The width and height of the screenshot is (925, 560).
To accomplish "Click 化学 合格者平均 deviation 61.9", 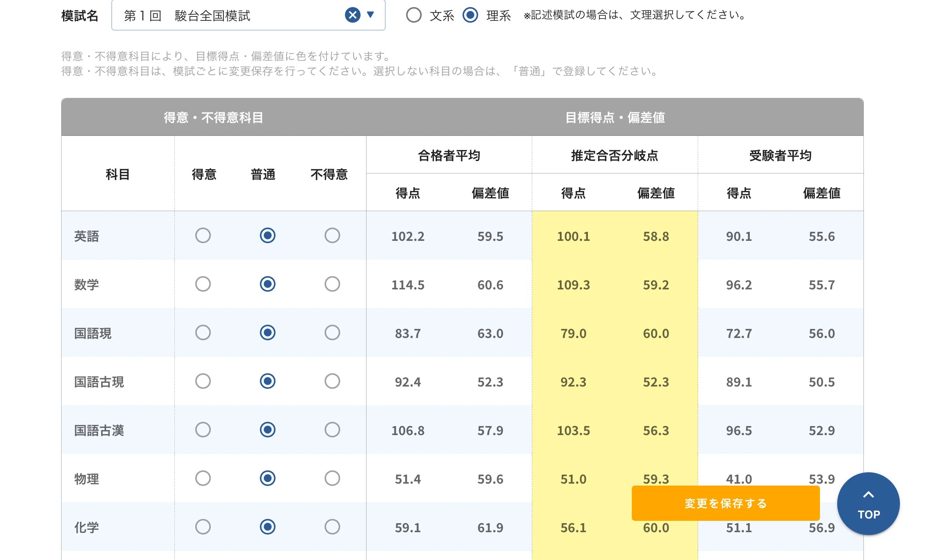I will point(490,527).
